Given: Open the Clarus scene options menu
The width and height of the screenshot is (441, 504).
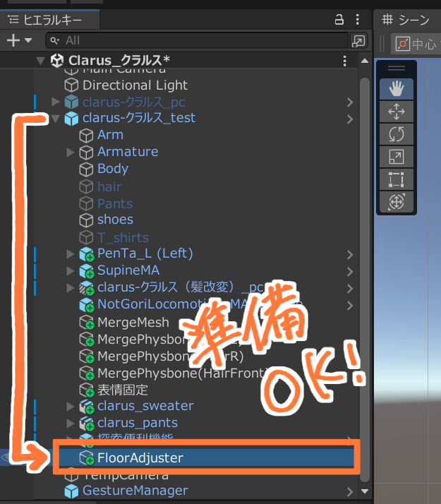Looking at the screenshot, I should point(344,61).
